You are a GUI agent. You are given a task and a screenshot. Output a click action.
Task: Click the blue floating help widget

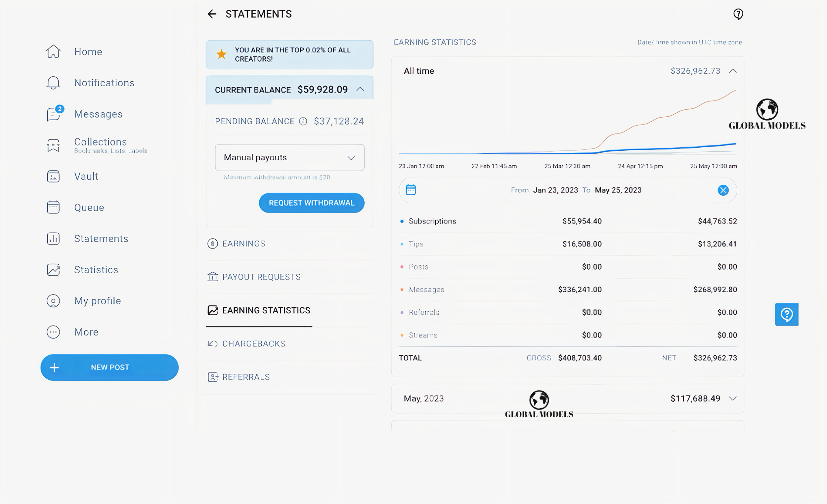pos(786,315)
